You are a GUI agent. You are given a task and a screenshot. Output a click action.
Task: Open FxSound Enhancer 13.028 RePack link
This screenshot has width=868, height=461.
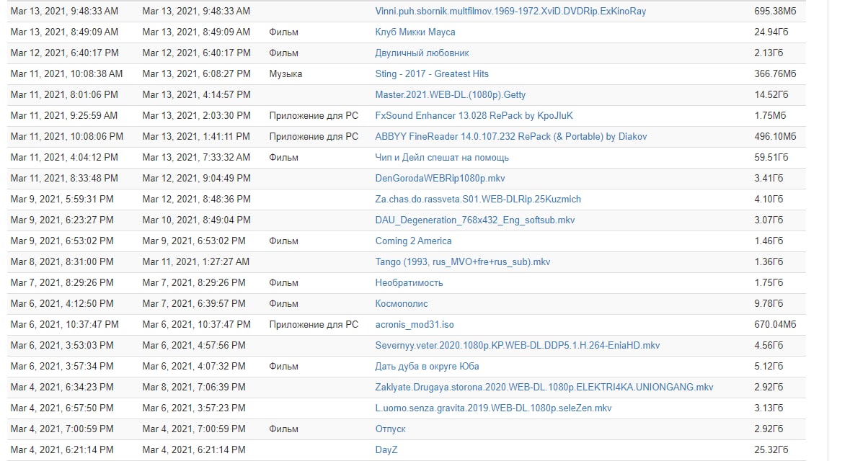click(x=474, y=116)
